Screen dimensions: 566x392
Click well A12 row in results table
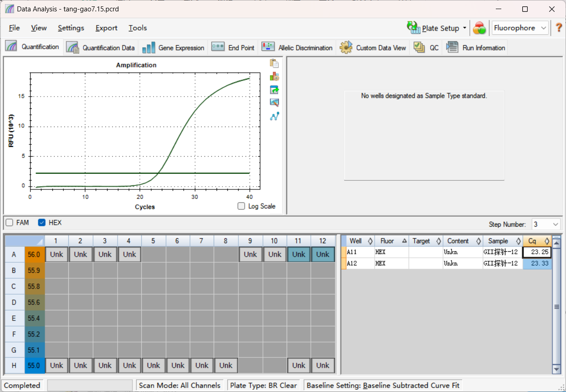pyautogui.click(x=447, y=263)
